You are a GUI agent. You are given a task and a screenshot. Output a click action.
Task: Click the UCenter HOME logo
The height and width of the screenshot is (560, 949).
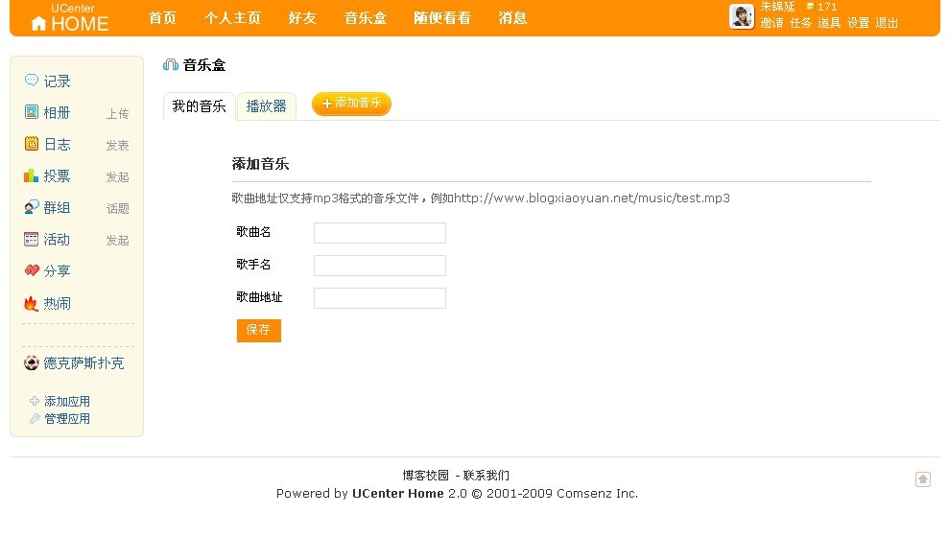point(70,17)
